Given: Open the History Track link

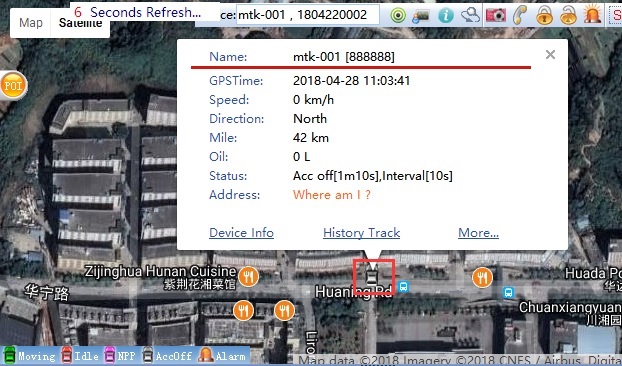Looking at the screenshot, I should pyautogui.click(x=361, y=233).
